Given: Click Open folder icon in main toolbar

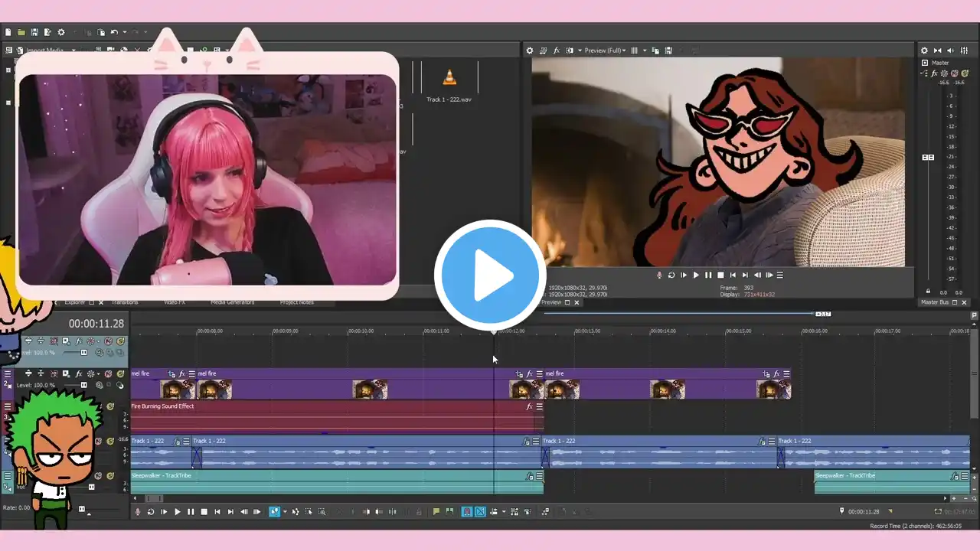Looking at the screenshot, I should [x=21, y=32].
